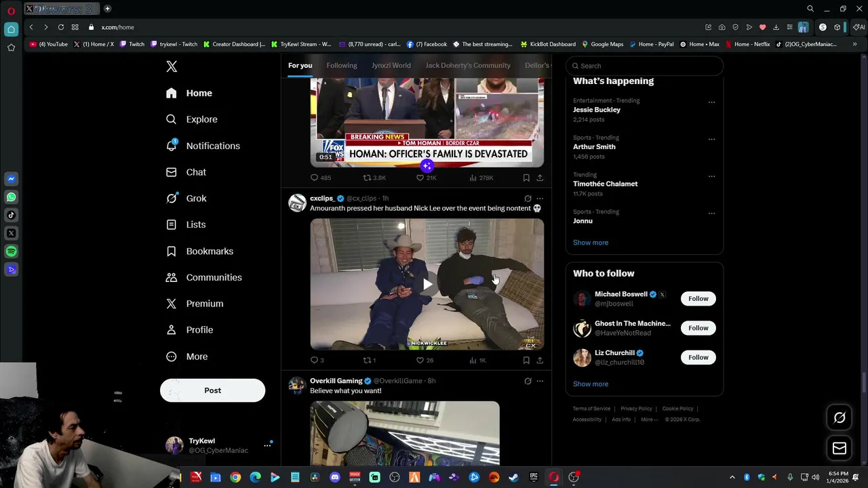Share the cxclips post
Image resolution: width=868 pixels, height=488 pixels.
click(540, 361)
